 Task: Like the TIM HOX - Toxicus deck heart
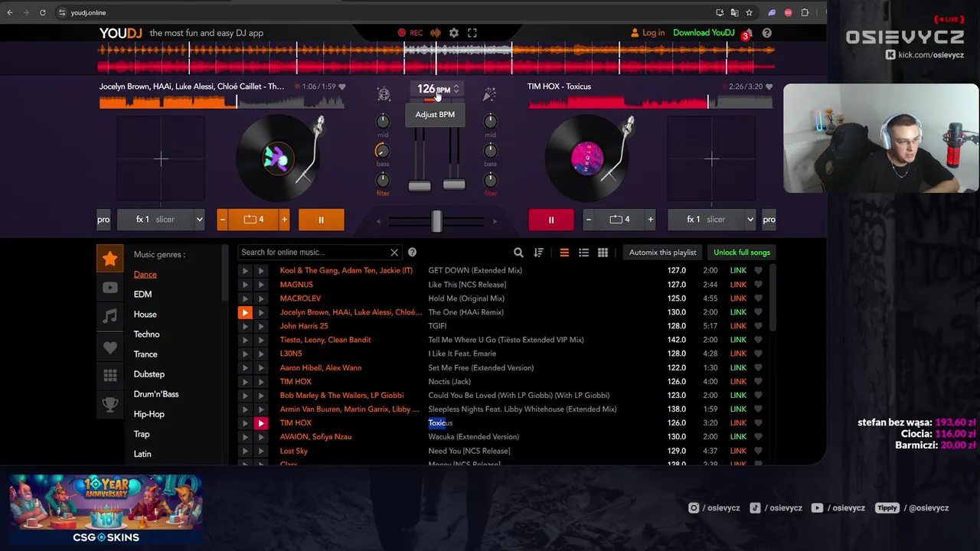tap(769, 86)
